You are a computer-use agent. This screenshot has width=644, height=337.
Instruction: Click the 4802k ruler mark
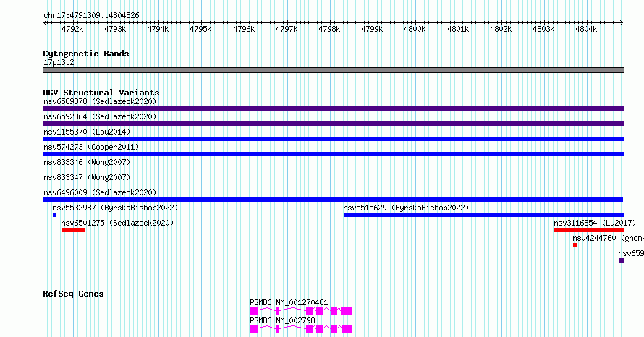pos(501,29)
